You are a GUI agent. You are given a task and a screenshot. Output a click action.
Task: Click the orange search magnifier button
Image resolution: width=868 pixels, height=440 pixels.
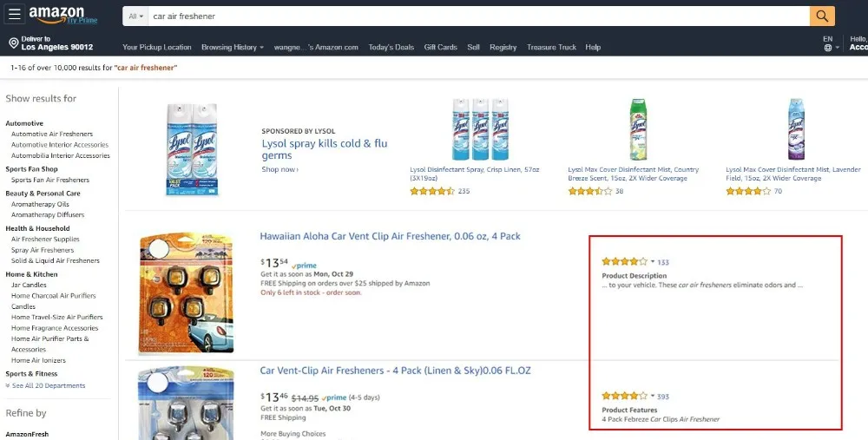822,16
